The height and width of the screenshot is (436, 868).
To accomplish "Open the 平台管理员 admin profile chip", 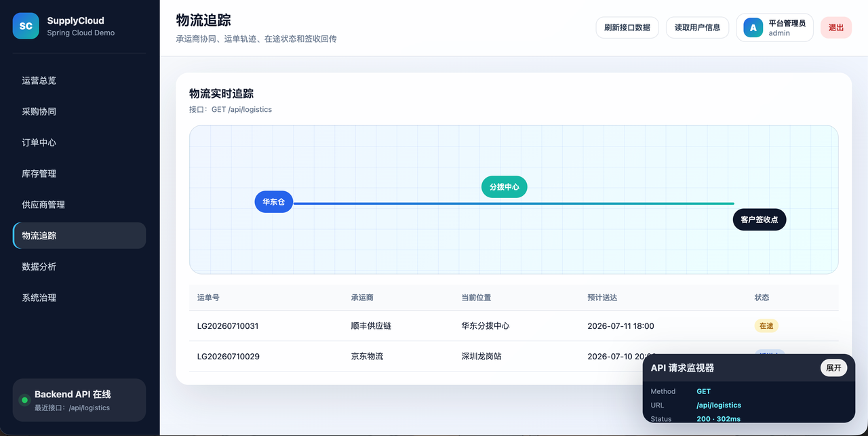I will click(774, 28).
